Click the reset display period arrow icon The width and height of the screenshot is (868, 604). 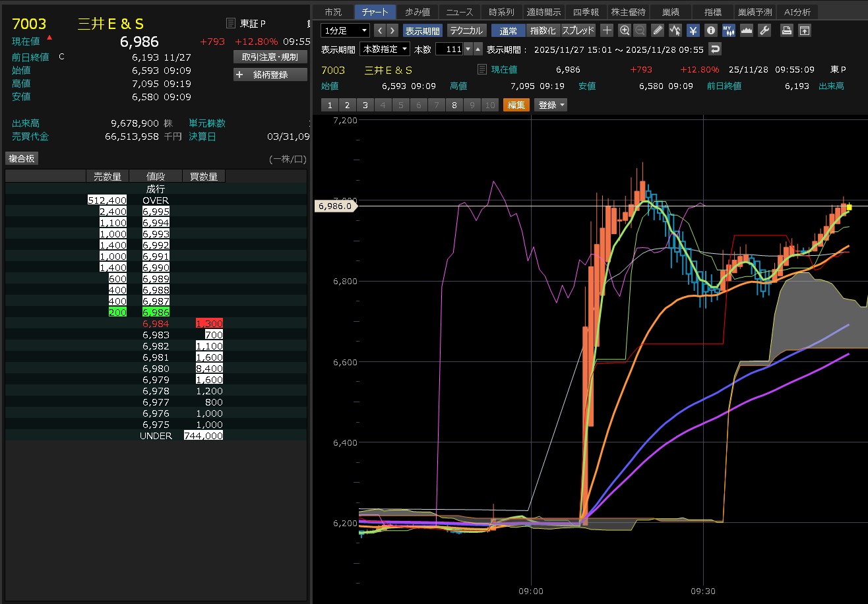pos(715,49)
